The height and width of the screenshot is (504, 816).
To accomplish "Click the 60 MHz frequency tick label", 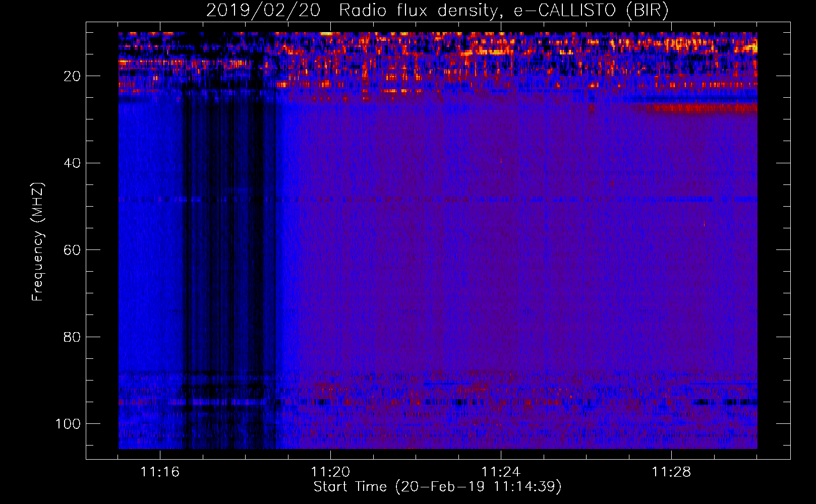I will 72,250.
